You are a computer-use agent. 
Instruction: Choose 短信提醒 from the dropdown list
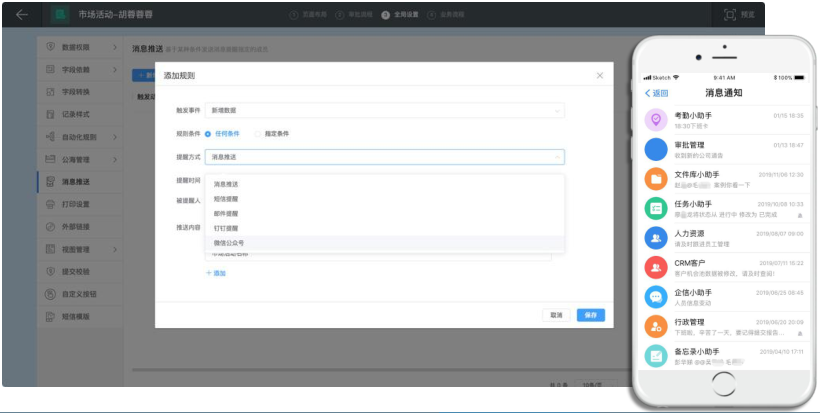tap(226, 199)
